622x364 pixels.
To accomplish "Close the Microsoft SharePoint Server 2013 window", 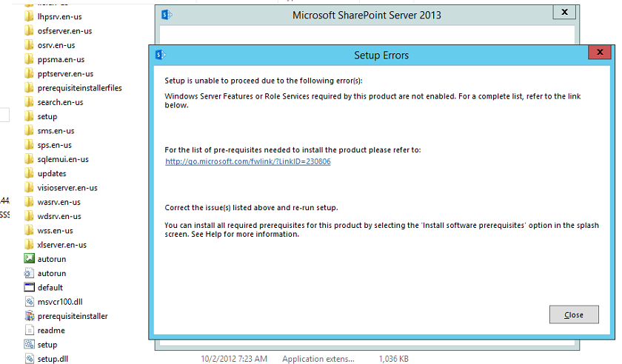I will [x=564, y=13].
